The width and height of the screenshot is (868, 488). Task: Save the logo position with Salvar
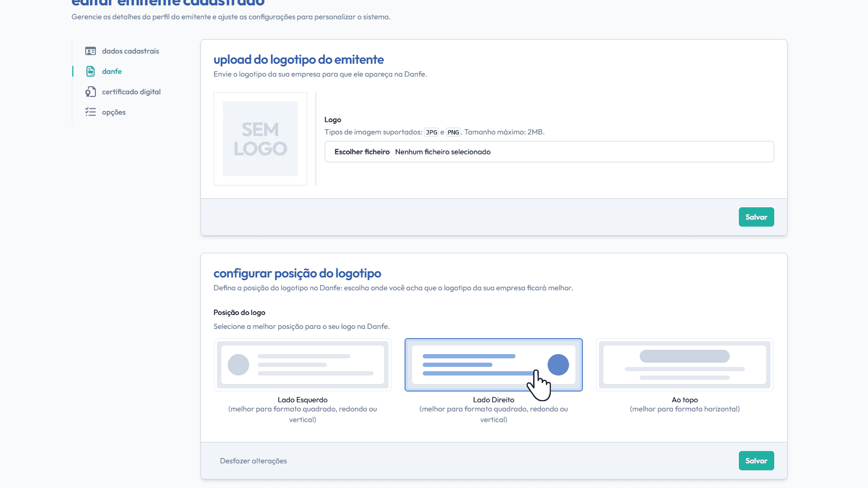pyautogui.click(x=756, y=461)
